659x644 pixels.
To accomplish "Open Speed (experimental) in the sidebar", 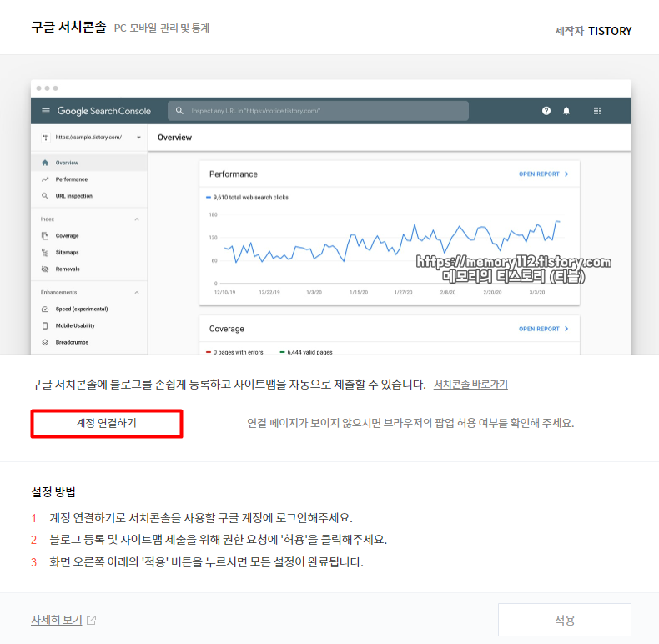I will pyautogui.click(x=88, y=309).
